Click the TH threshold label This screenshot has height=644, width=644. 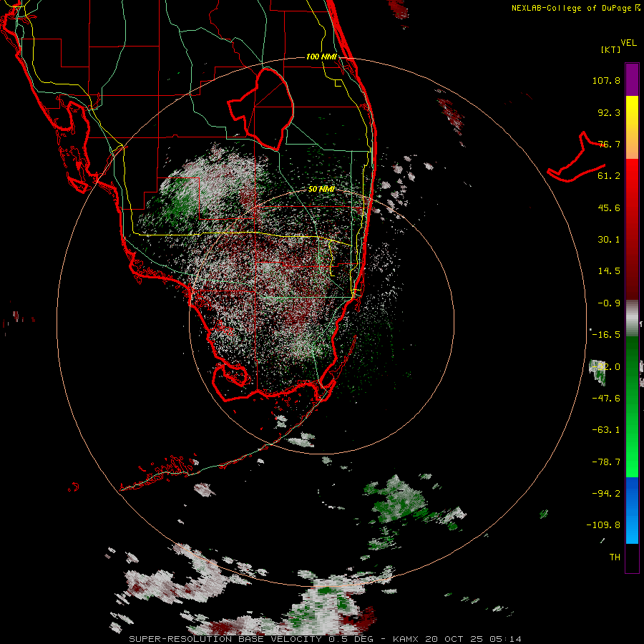(x=615, y=557)
